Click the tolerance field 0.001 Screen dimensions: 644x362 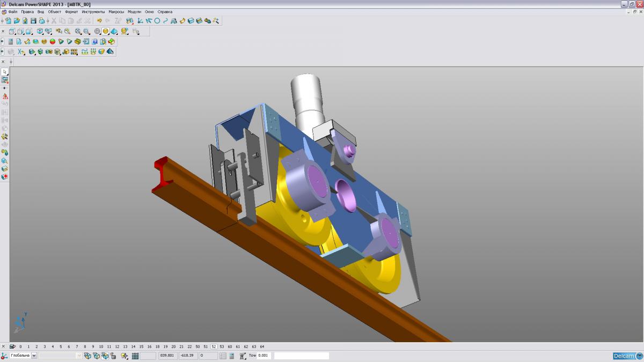click(x=265, y=356)
